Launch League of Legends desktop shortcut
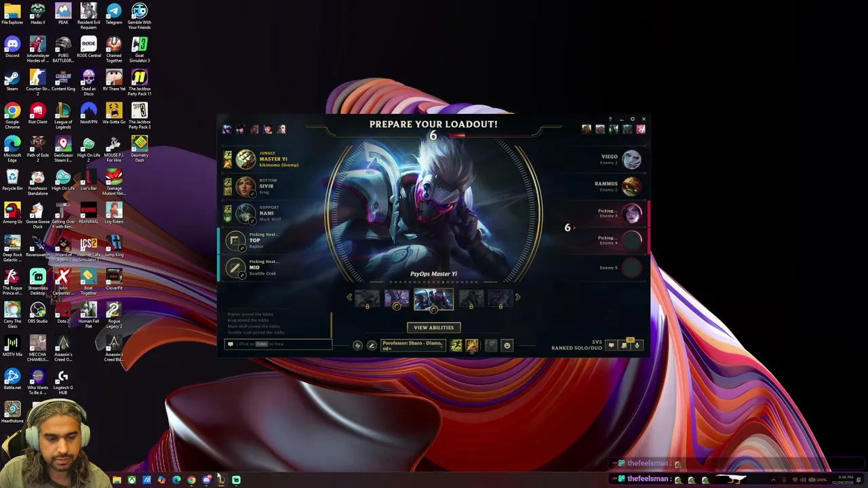 click(63, 115)
